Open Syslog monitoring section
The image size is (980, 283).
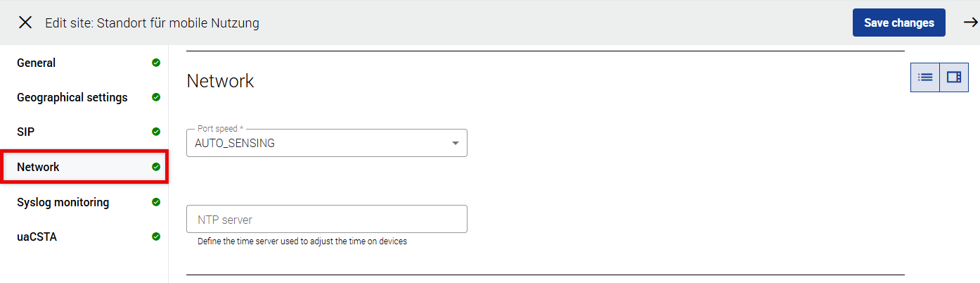point(63,202)
